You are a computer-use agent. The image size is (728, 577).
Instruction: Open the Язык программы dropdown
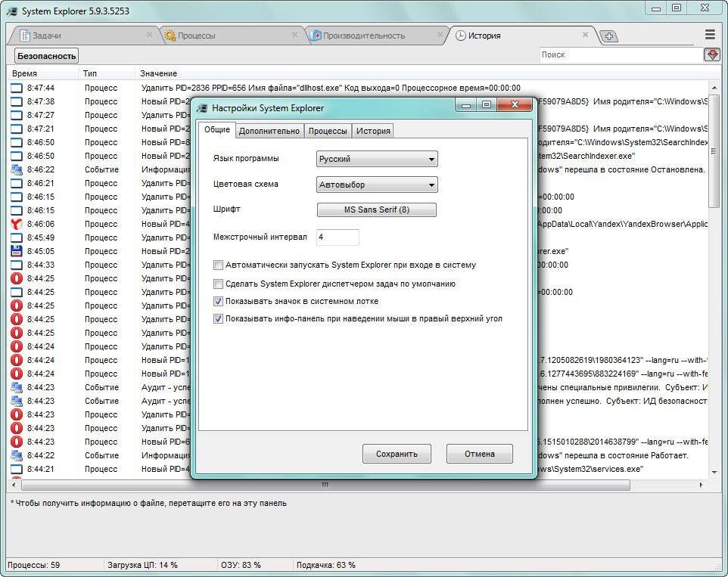[377, 159]
